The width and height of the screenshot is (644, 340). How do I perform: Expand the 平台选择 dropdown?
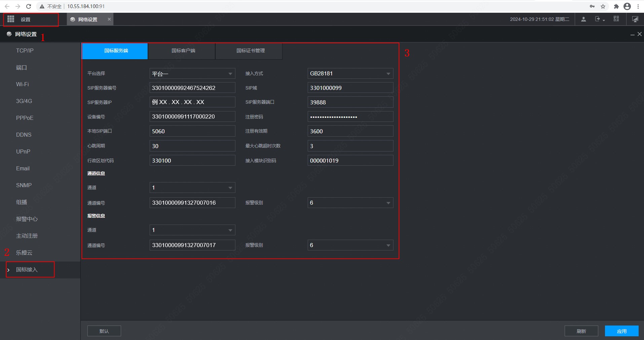[x=192, y=73]
